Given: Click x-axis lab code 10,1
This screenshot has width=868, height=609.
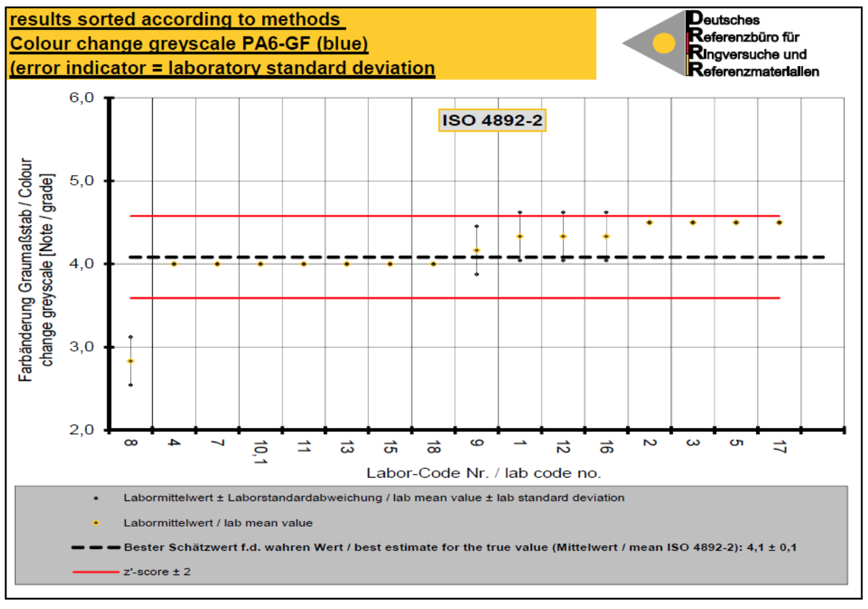Looking at the screenshot, I should click(260, 452).
